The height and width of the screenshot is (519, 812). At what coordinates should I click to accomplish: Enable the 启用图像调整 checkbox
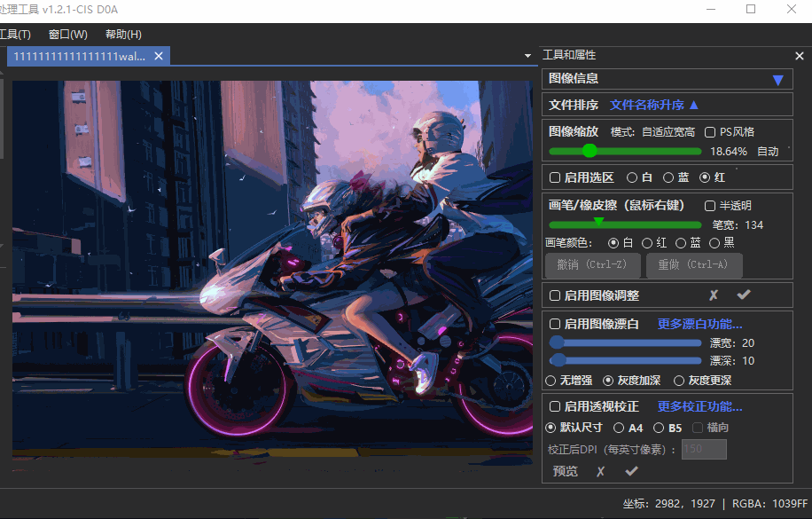click(x=555, y=295)
